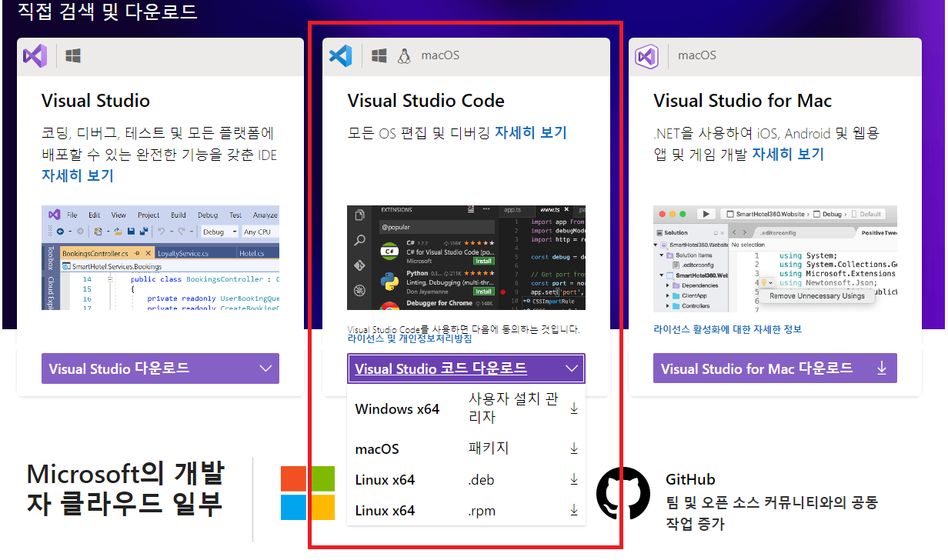Click download arrow on Visual Studio for Mac button
The height and width of the screenshot is (560, 948).
[882, 368]
